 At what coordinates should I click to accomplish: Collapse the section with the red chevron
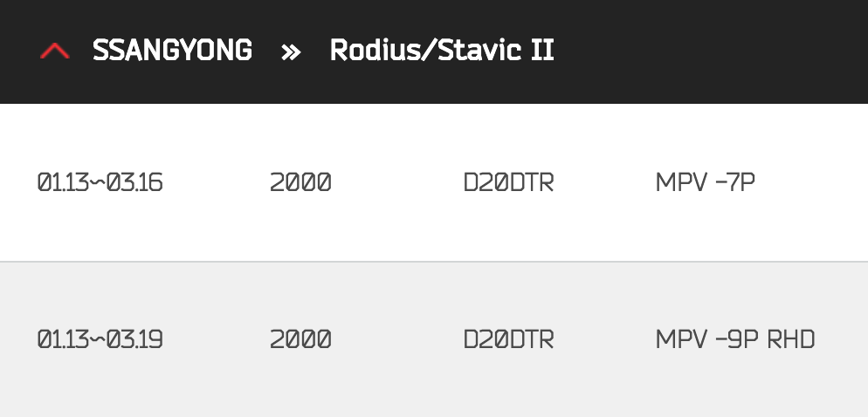tap(54, 51)
